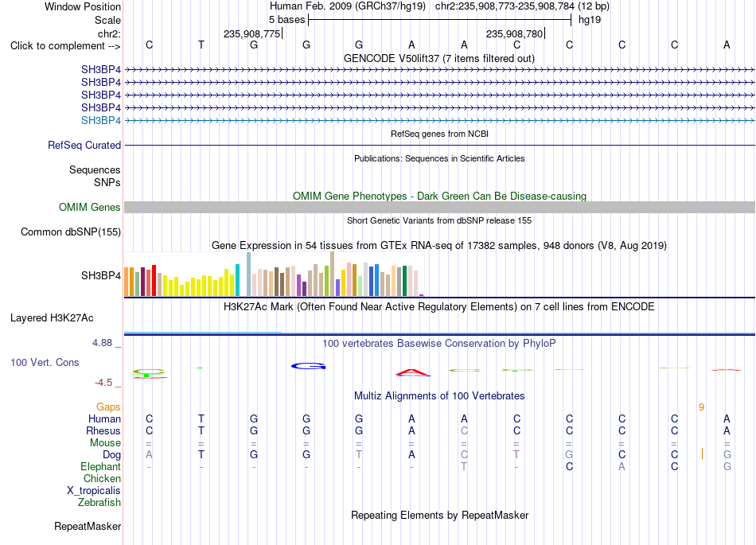Viewport: 756px width, 545px height.
Task: Click the orange insertion tick in Dog row
Action: click(x=702, y=454)
